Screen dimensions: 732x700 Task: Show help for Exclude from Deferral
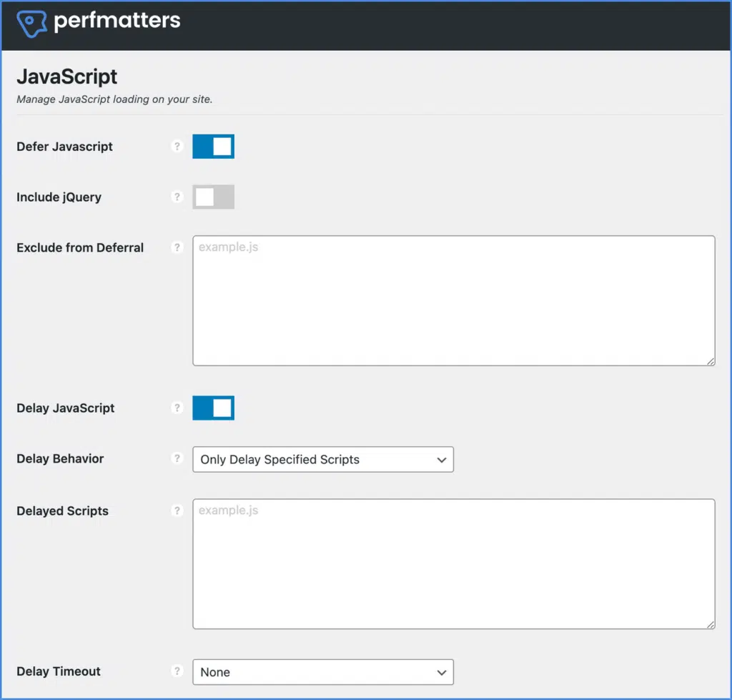(177, 247)
